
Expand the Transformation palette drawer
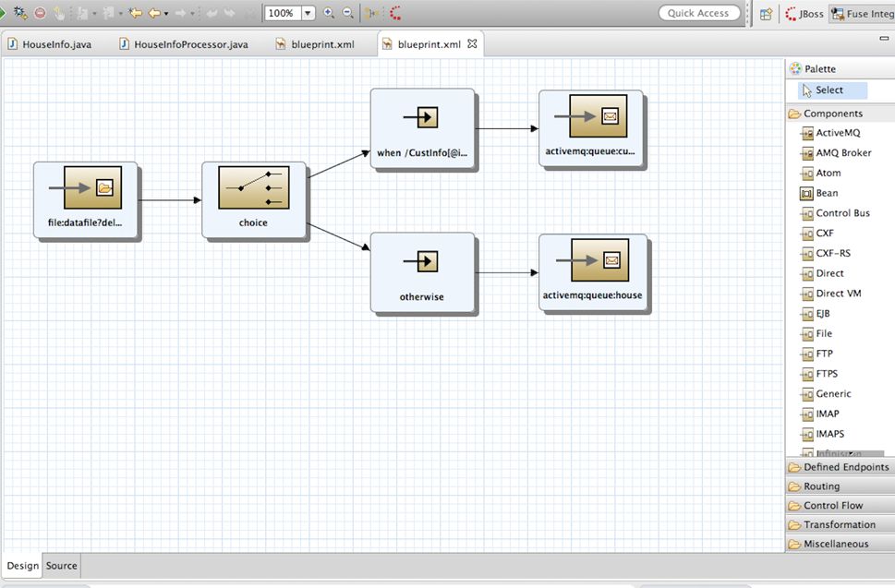(x=839, y=525)
